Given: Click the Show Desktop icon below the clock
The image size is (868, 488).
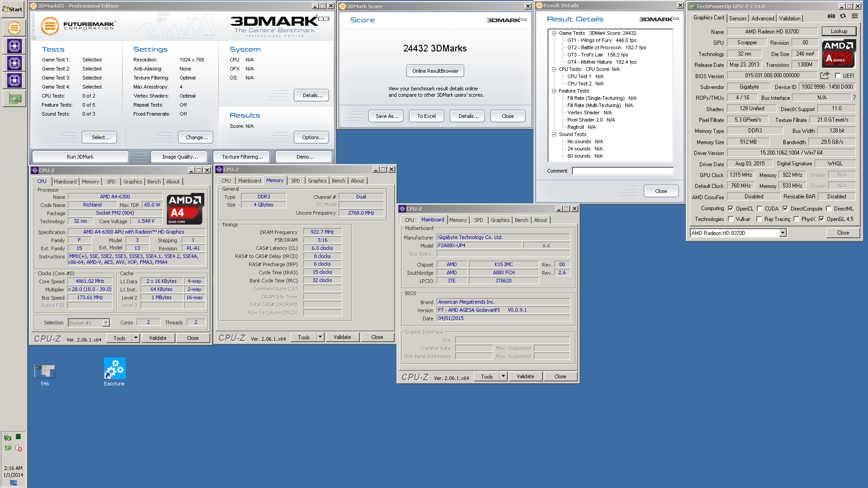Looking at the screenshot, I should 14,483.
